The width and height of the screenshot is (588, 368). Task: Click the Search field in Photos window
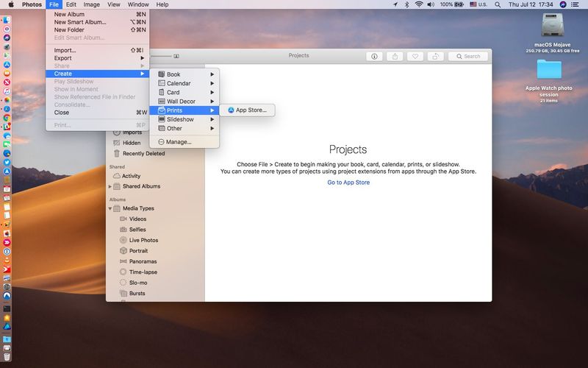[x=468, y=57]
